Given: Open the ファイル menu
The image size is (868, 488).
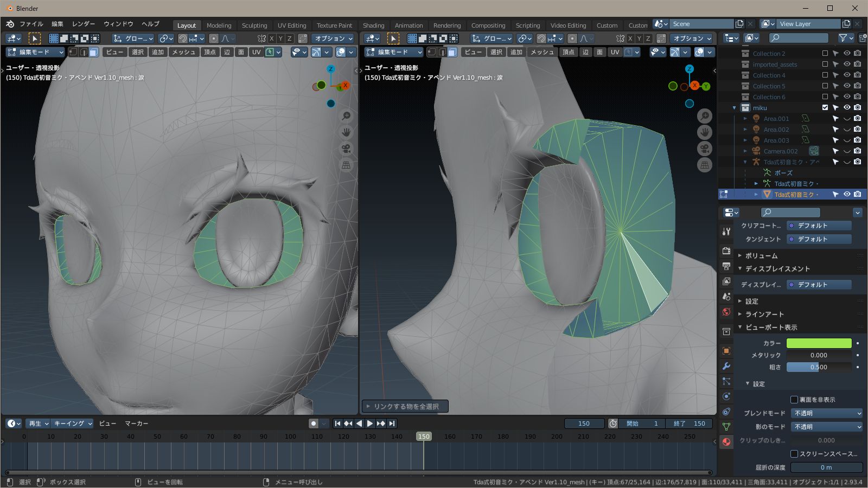Looking at the screenshot, I should [x=31, y=24].
